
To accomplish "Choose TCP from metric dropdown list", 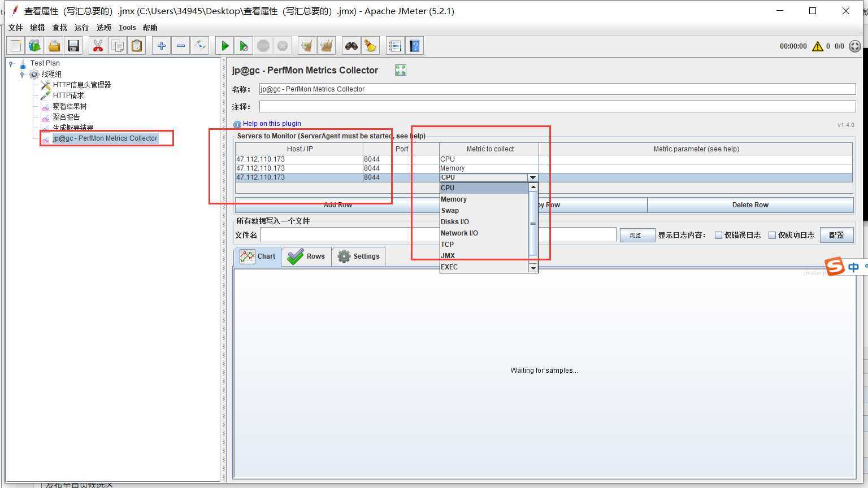I will click(x=484, y=245).
